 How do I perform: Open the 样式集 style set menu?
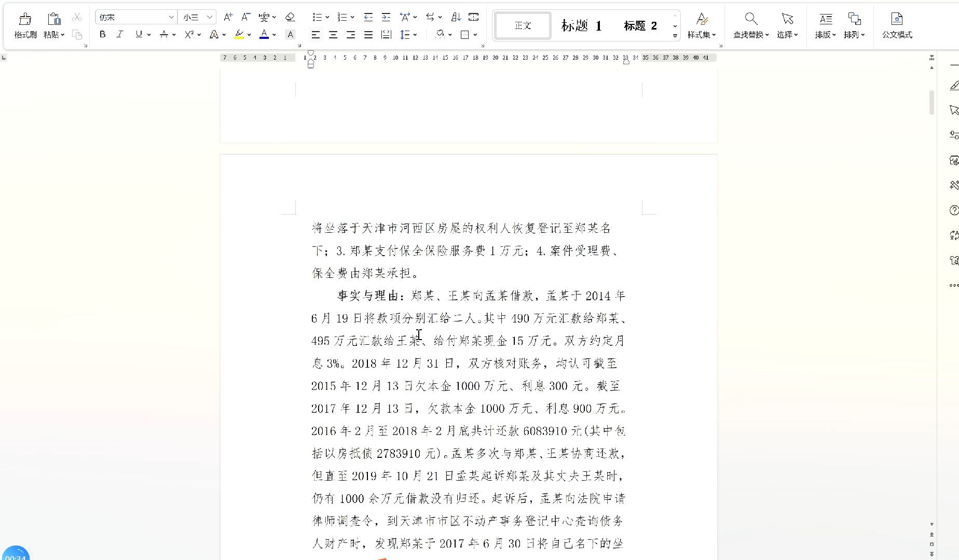702,35
